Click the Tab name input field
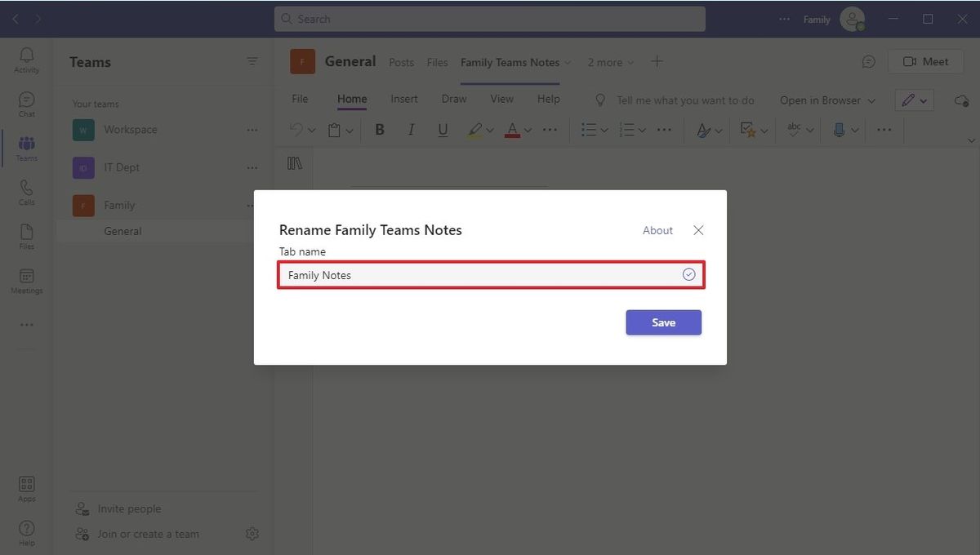 pos(490,275)
